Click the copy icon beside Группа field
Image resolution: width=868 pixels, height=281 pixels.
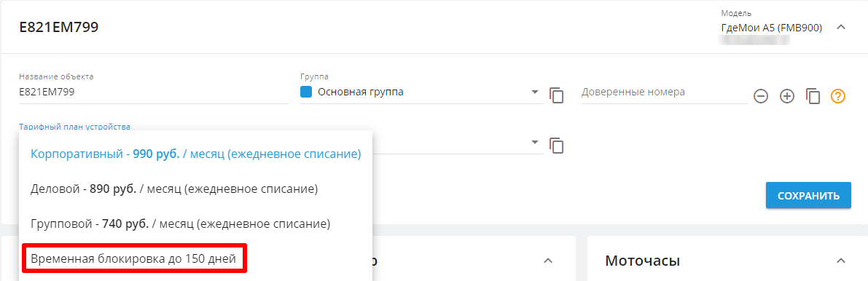coord(556,95)
